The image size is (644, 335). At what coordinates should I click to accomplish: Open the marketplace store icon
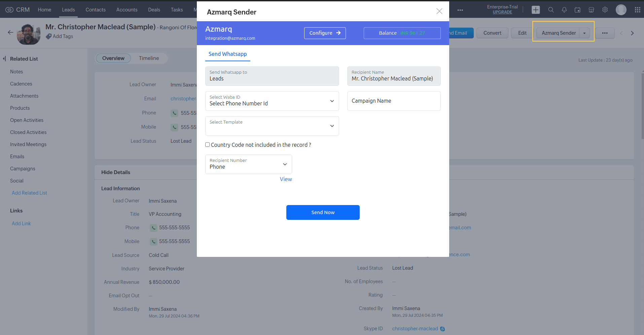[591, 10]
